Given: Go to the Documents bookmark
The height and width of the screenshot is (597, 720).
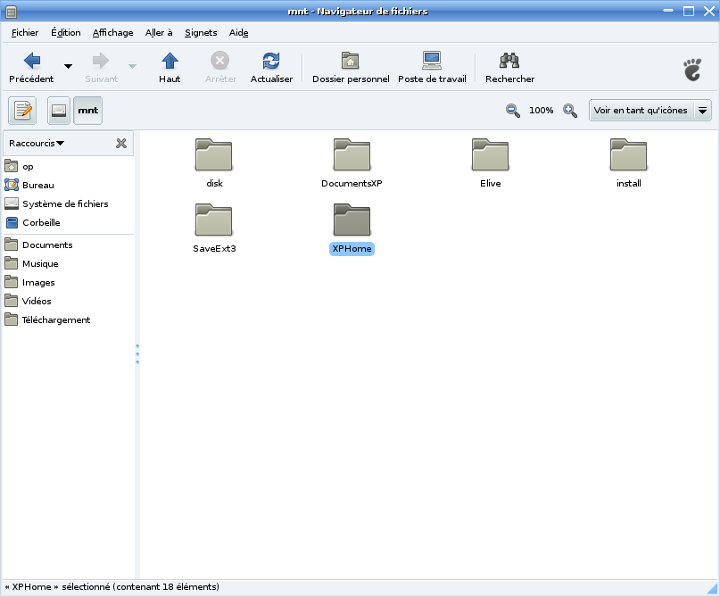Looking at the screenshot, I should [x=68, y=245].
